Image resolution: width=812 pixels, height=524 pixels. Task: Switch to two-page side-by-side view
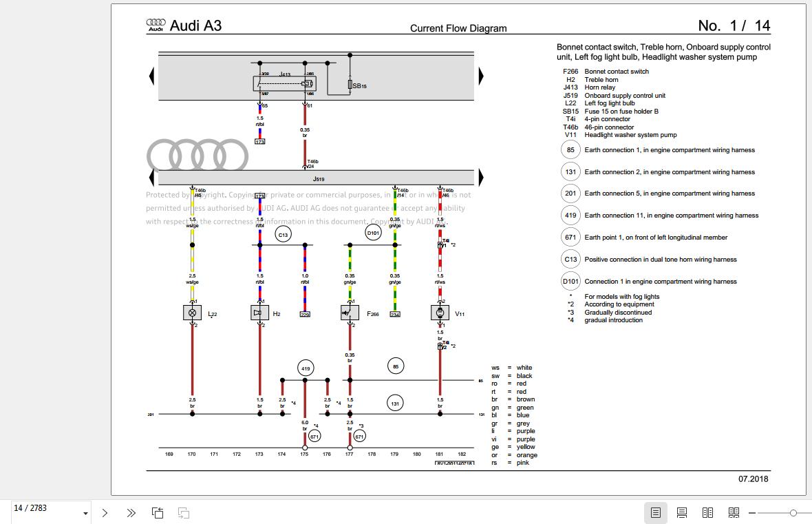click(708, 513)
